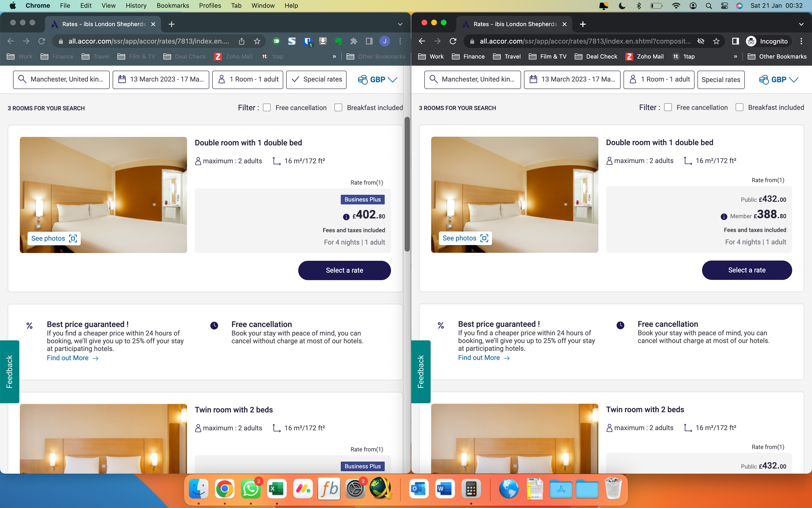Open Travel bookmarks folder in Incognito window

(507, 56)
